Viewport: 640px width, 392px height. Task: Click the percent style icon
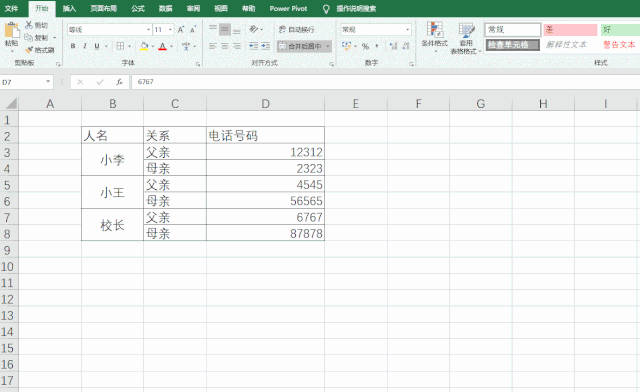(x=365, y=46)
